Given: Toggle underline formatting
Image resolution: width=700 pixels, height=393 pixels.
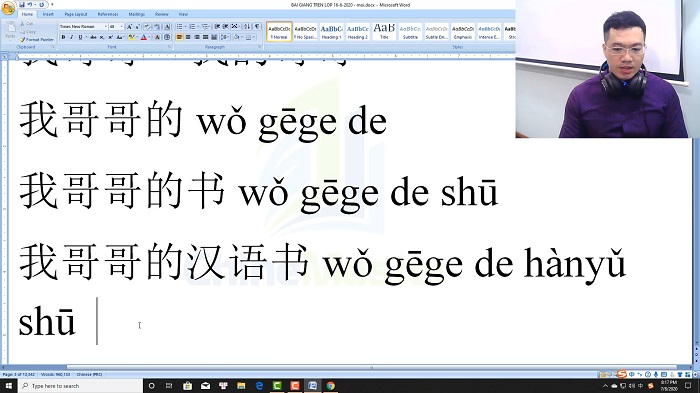Looking at the screenshot, I should (x=80, y=37).
